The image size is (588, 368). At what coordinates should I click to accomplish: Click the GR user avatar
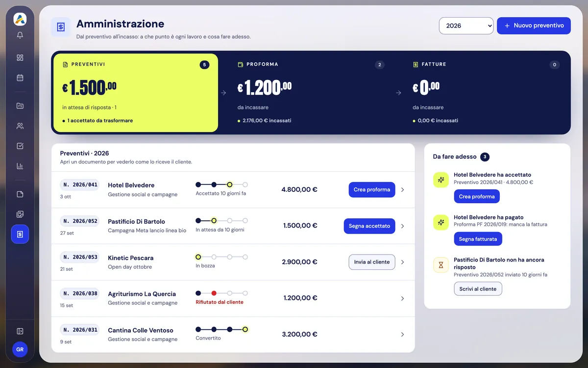[x=20, y=349]
